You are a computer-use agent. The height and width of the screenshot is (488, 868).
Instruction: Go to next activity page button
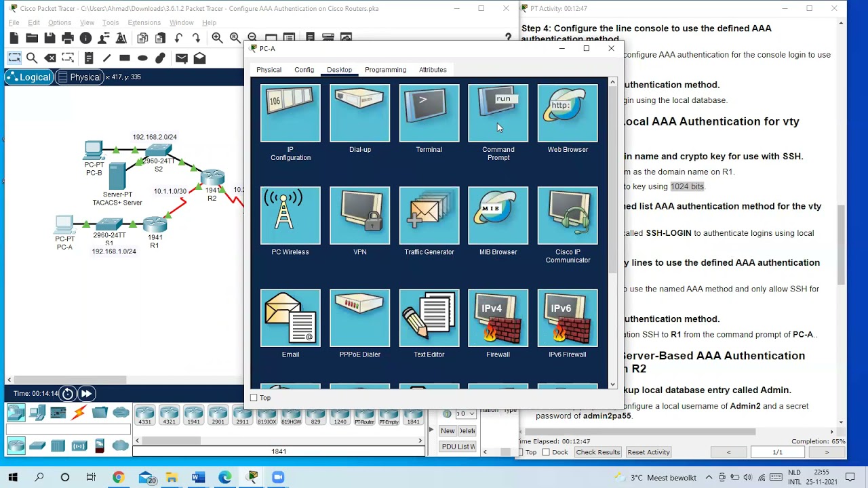click(x=826, y=452)
